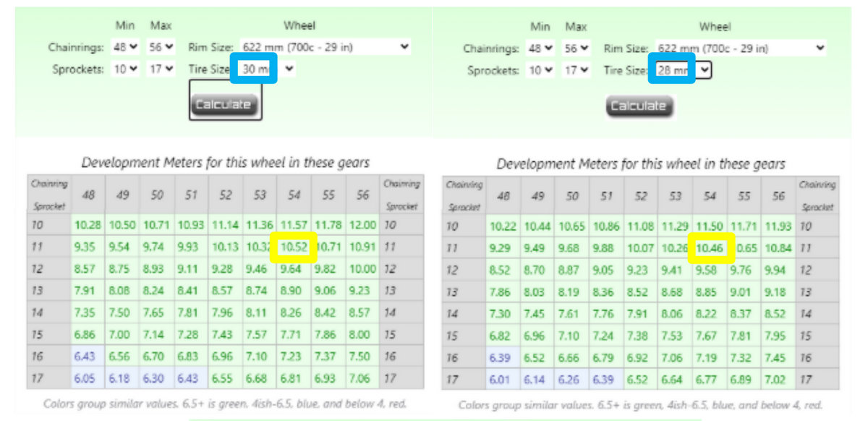Click the 12.00 cell in the left table
The height and width of the screenshot is (421, 868).
coord(363,225)
